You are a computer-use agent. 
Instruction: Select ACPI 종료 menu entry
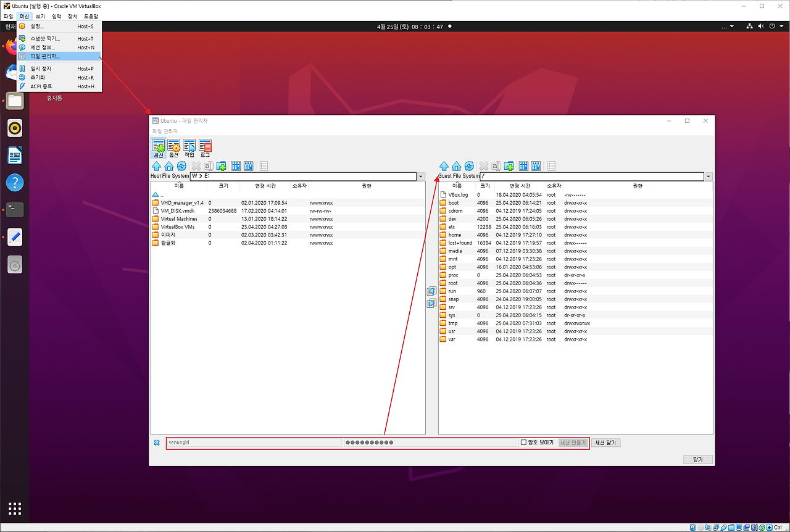[59, 86]
